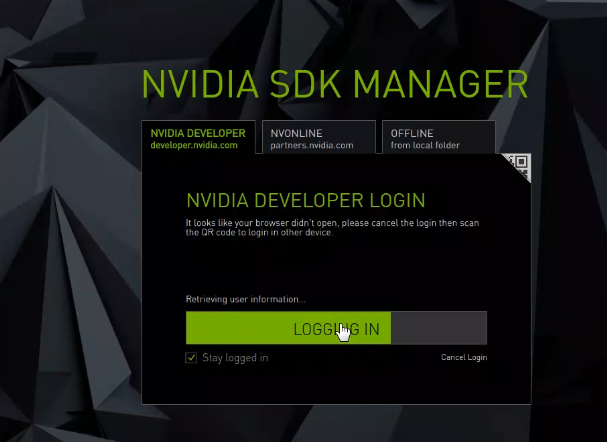607x442 pixels.
Task: Select the OFFLINE from local folder tab
Action: point(439,138)
